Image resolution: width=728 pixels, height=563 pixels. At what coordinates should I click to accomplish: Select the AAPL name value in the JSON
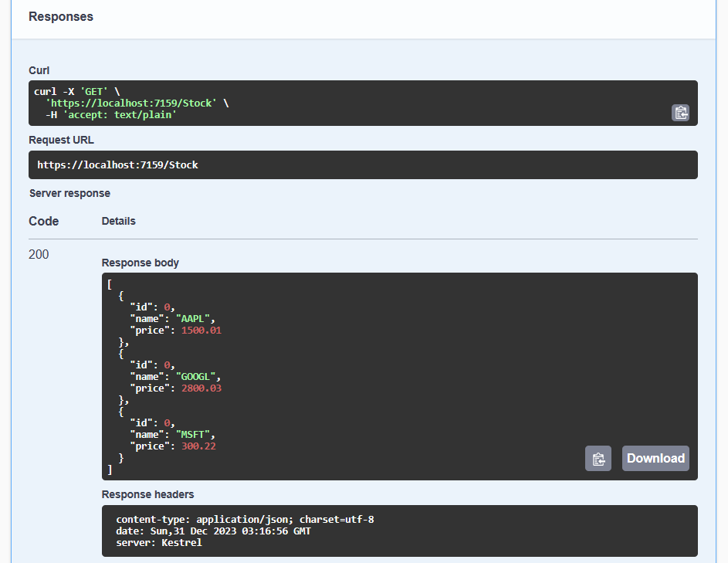pos(194,318)
